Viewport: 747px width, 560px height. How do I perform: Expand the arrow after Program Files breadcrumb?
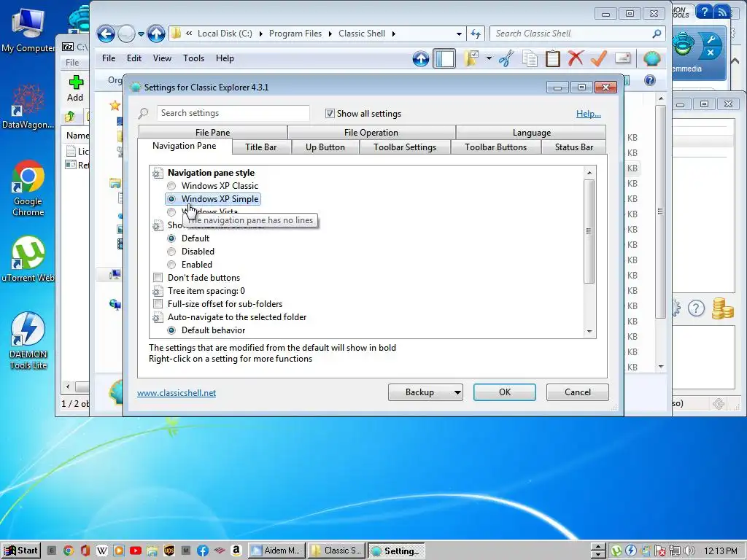330,34
